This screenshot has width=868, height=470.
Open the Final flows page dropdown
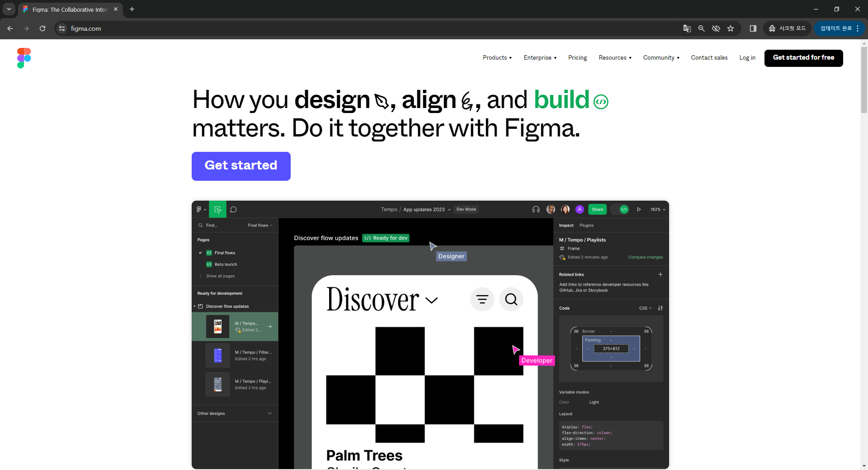coord(260,225)
